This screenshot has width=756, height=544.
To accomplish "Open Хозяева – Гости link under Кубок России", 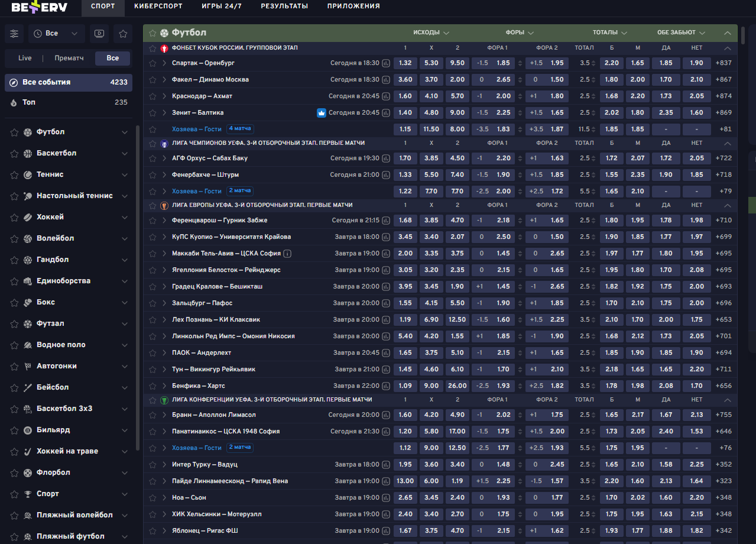I will tap(196, 129).
